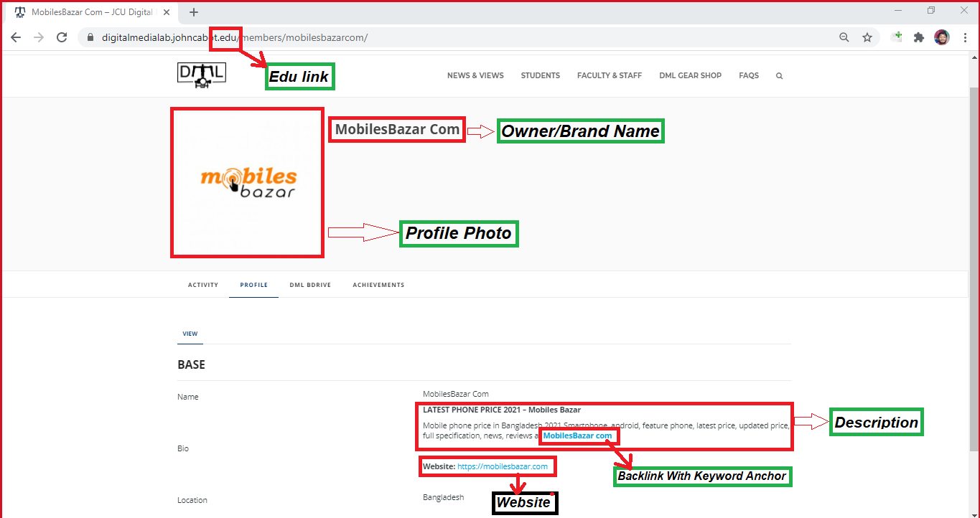Click the DML site logo

pos(201,75)
